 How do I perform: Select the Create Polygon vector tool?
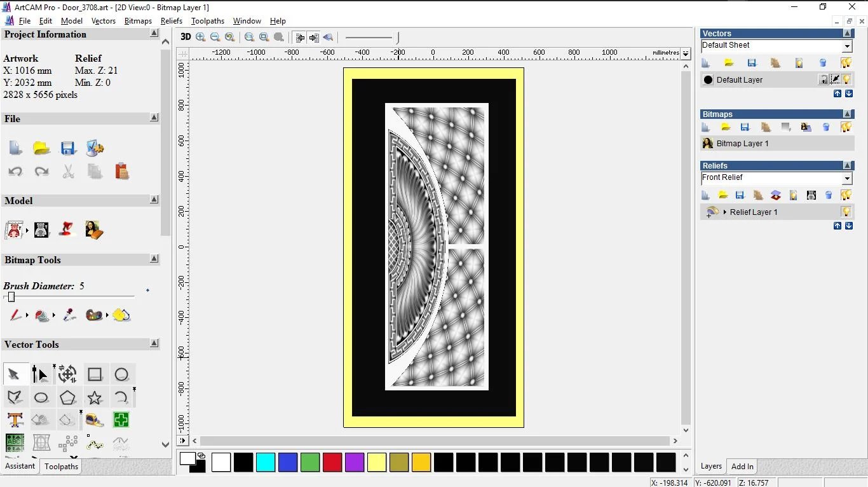coord(68,398)
